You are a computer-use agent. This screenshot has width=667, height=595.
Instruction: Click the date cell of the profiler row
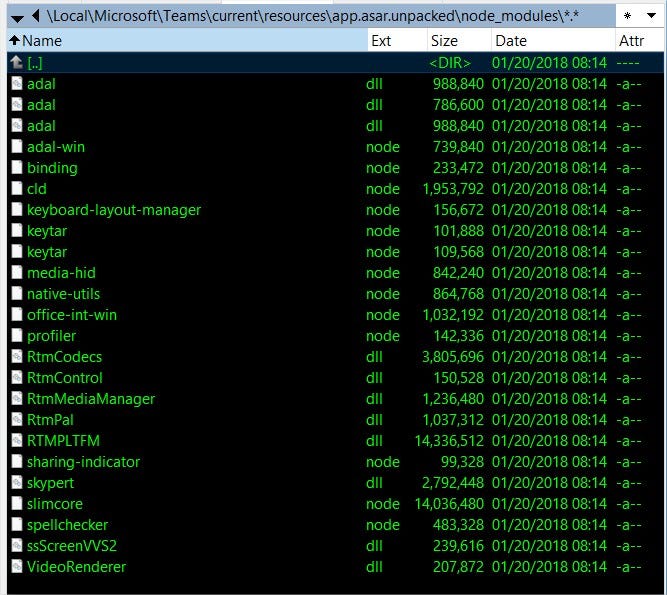(x=549, y=336)
